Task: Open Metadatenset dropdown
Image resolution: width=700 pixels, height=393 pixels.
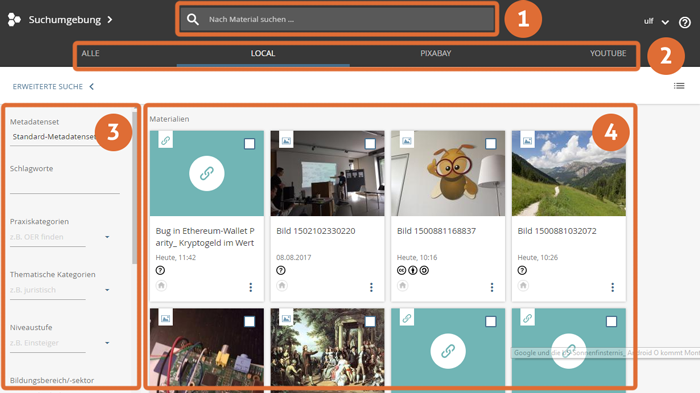Action: click(54, 137)
